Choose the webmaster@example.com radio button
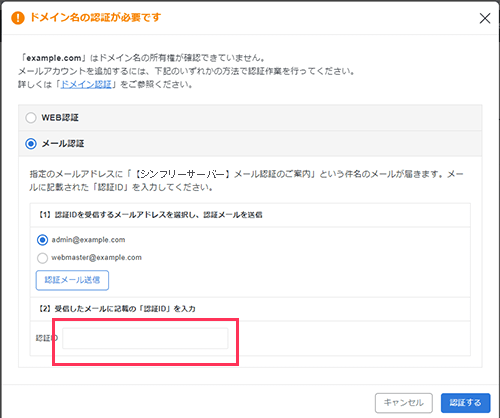 [42, 258]
